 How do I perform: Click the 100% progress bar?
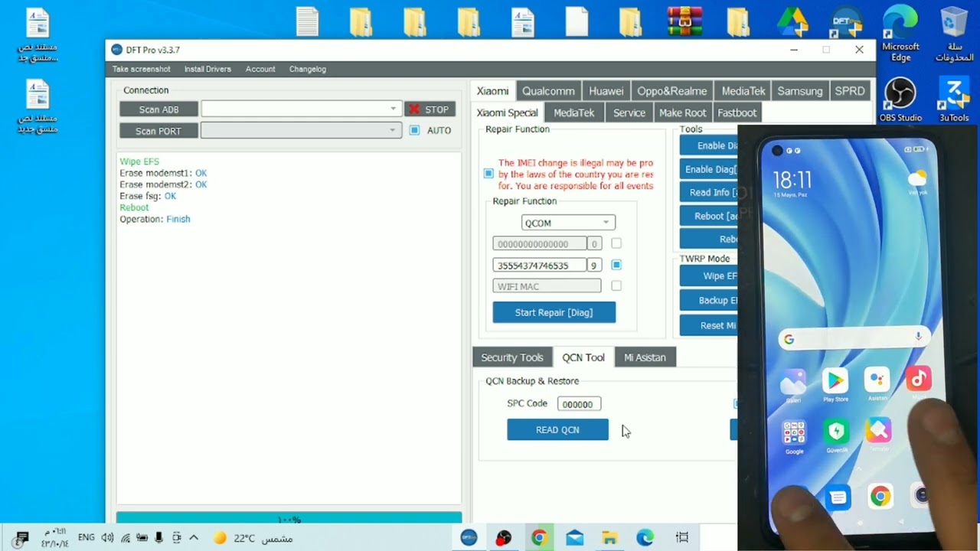pos(289,518)
